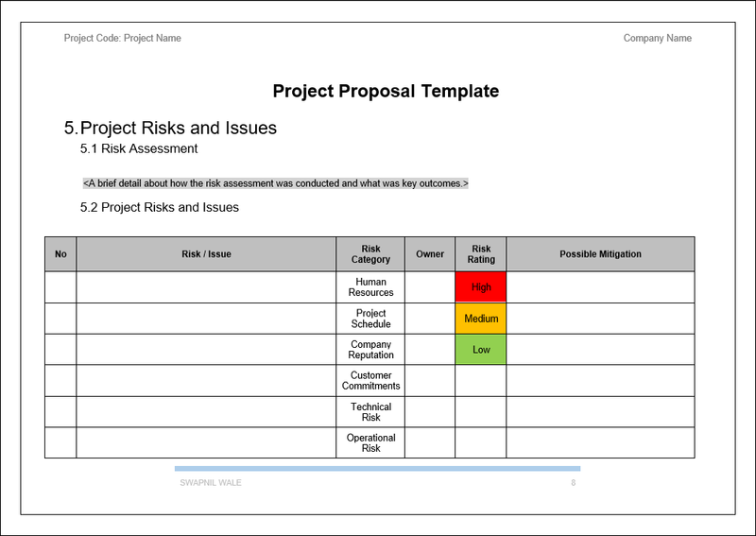This screenshot has width=756, height=536.
Task: Click the red High risk rating cell
Action: (481, 287)
